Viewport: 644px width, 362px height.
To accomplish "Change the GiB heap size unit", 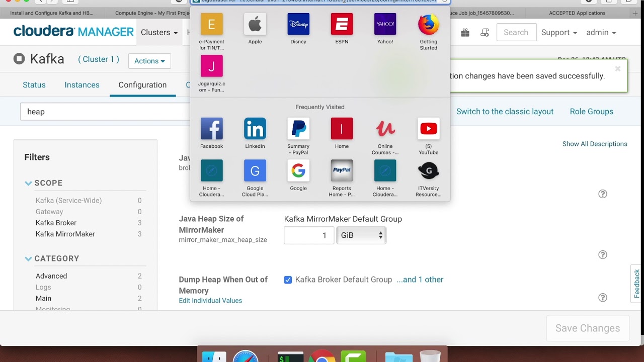I will click(x=361, y=235).
